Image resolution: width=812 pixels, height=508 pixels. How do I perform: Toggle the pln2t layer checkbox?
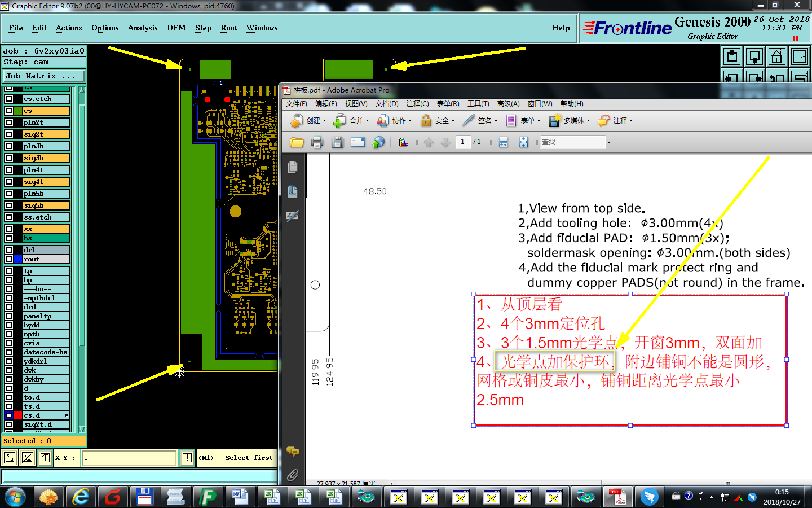pos(9,122)
